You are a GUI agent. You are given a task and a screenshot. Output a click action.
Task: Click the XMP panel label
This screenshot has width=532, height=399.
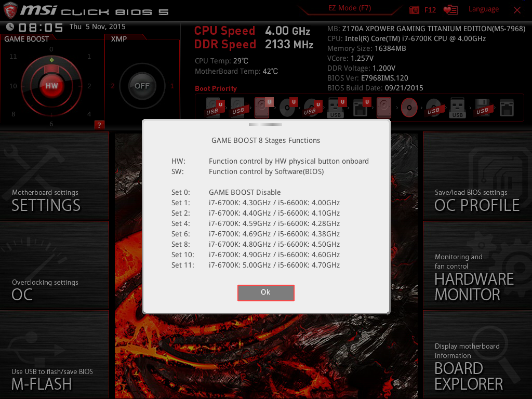pos(119,39)
